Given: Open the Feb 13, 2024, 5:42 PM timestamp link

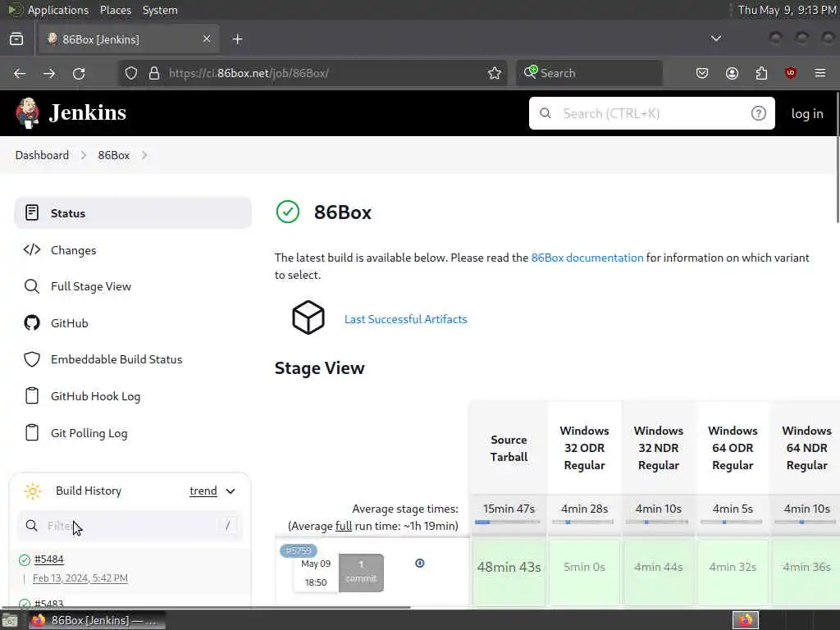Looking at the screenshot, I should [x=80, y=578].
